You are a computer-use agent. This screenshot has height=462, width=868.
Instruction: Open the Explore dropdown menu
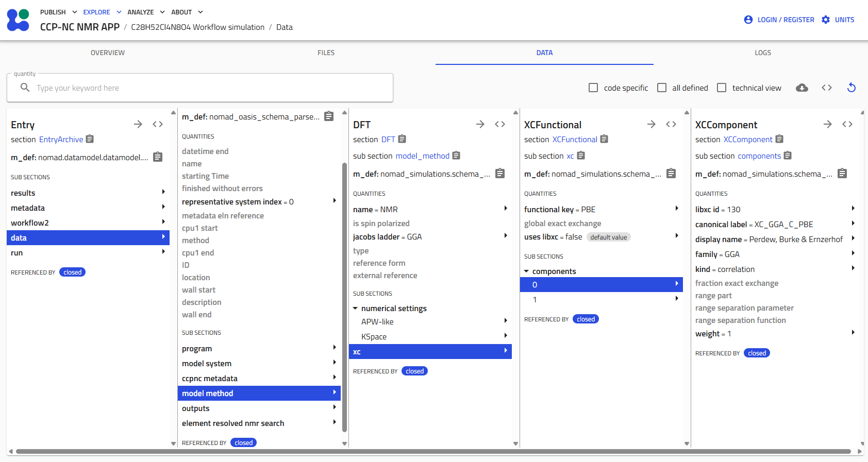click(103, 12)
